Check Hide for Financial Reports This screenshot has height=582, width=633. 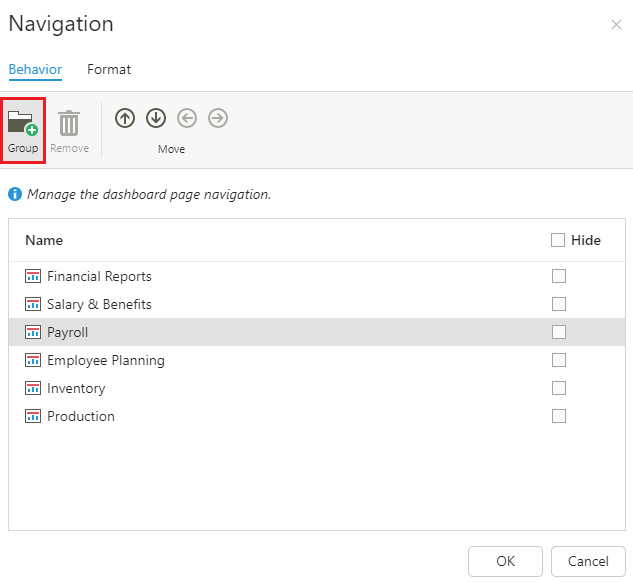(559, 276)
